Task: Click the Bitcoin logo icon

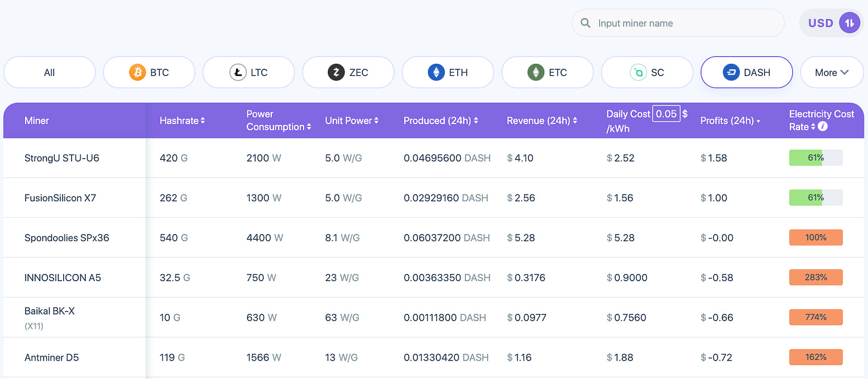Action: (138, 73)
